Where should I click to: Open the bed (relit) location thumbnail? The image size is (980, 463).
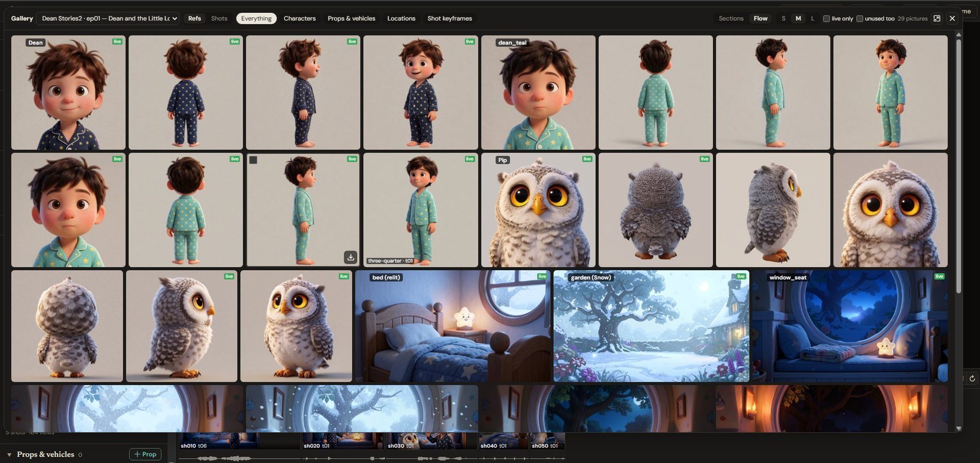click(x=453, y=326)
